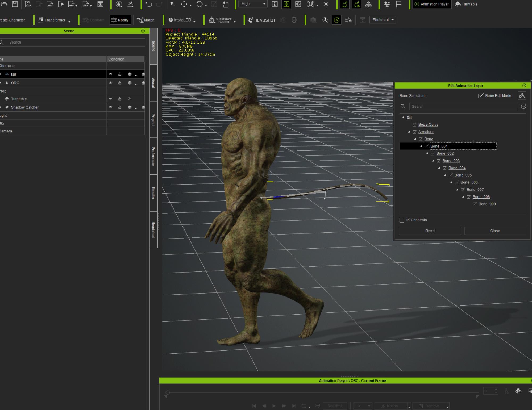This screenshot has height=410, width=532.
Task: Switch to the Project side tab
Action: 153,120
